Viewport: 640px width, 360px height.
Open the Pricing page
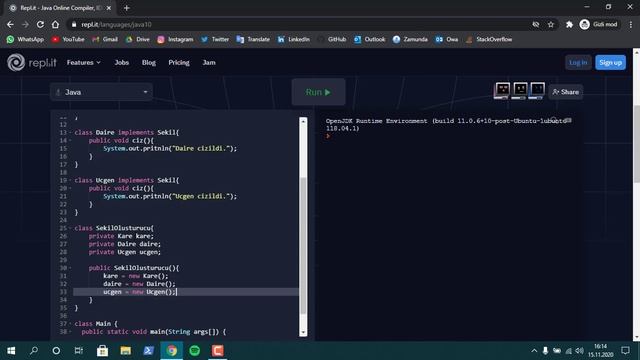179,62
